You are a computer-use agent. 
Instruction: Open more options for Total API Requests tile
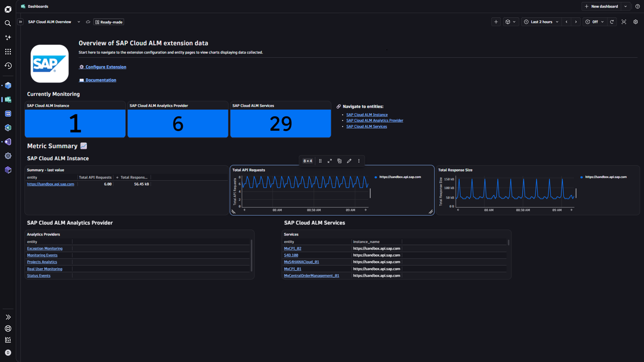pos(359,161)
